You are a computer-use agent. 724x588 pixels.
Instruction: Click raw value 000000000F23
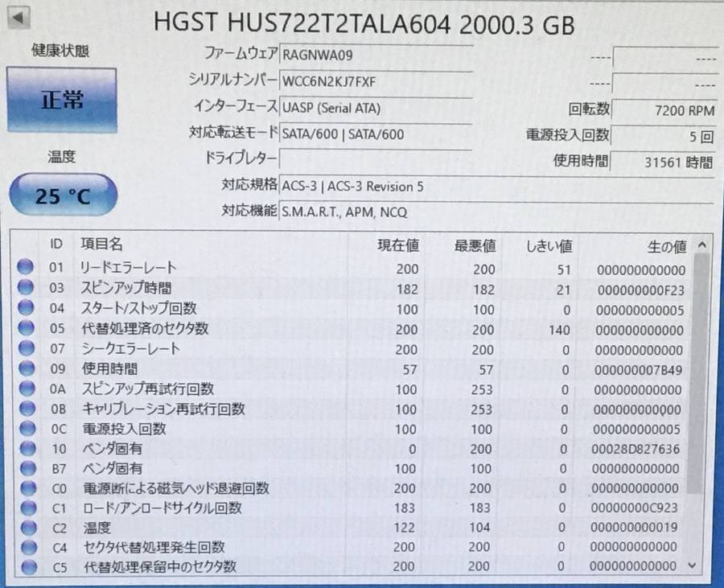tap(641, 290)
